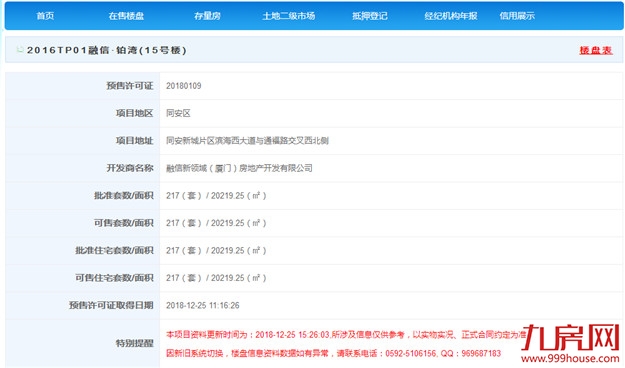The height and width of the screenshot is (368, 625).
Task: Click the 预售许可证 row label
Action: 130,86
